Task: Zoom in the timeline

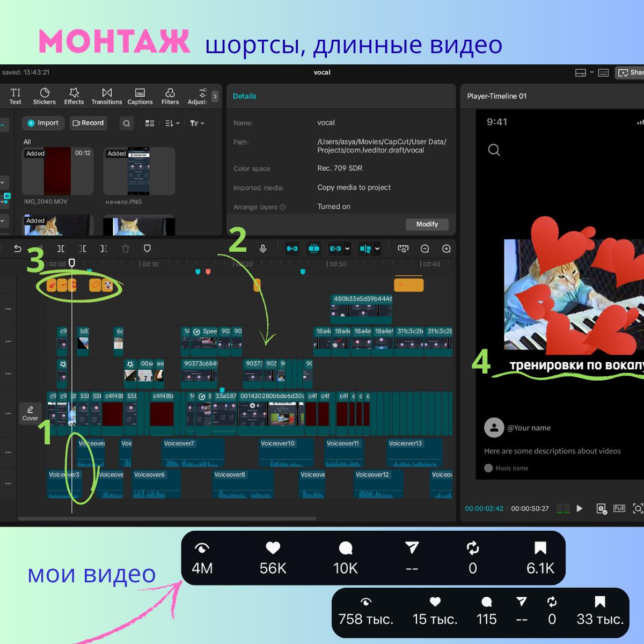Action: tap(447, 248)
